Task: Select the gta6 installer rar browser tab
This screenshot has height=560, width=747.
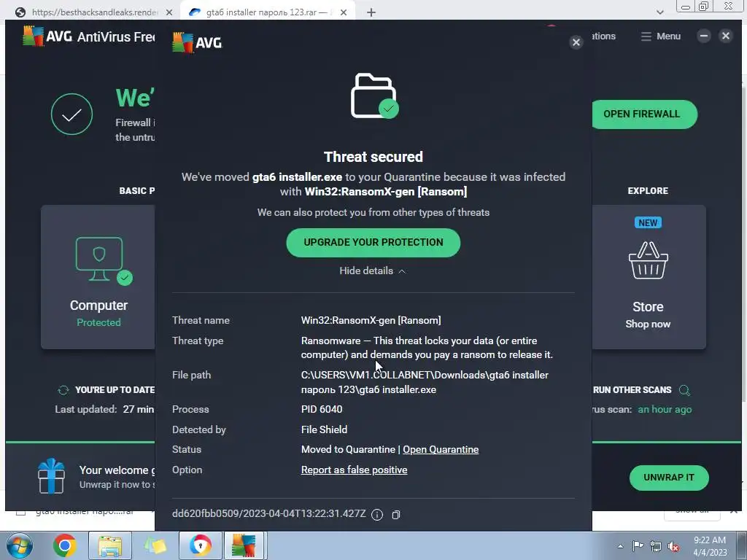Action: coord(267,12)
